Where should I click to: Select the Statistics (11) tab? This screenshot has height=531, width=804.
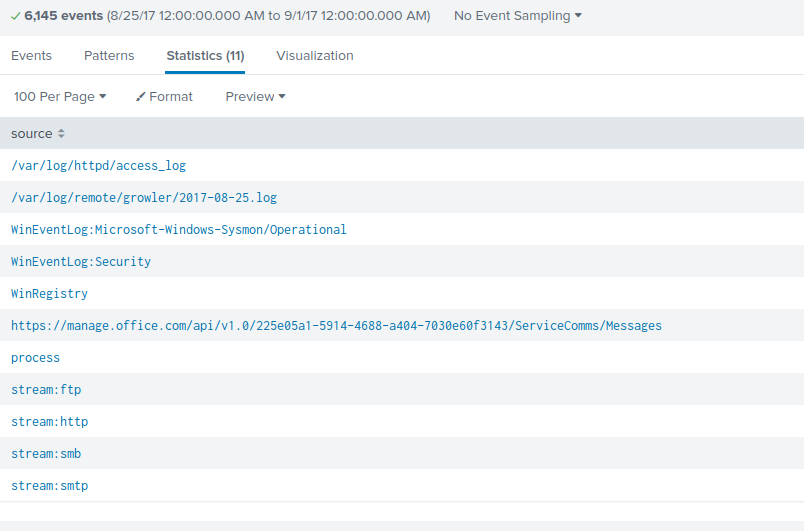205,56
